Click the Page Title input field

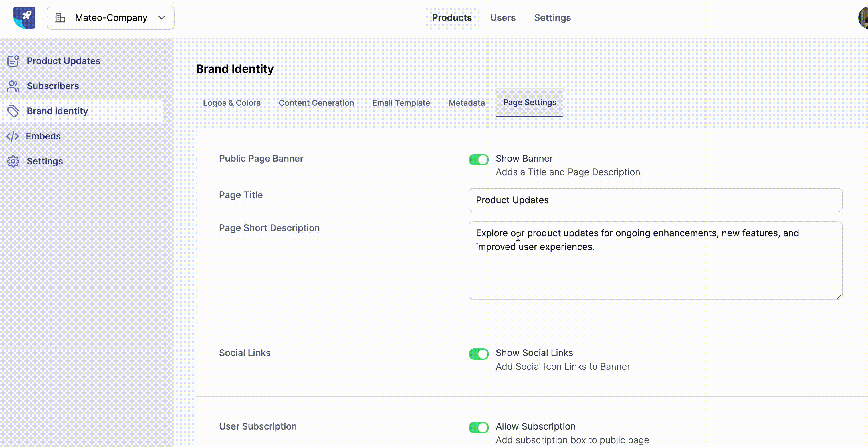point(655,200)
